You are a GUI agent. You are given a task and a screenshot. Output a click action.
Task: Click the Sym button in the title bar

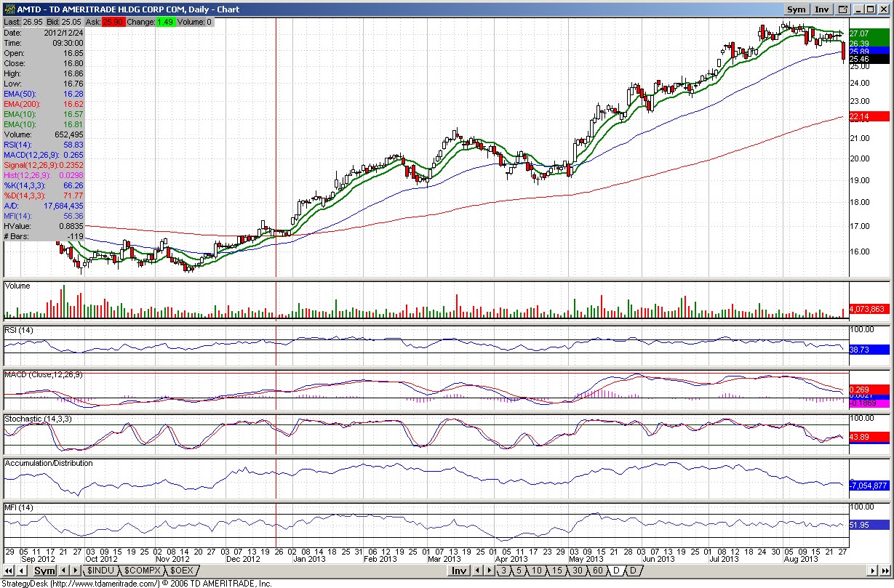[797, 9]
